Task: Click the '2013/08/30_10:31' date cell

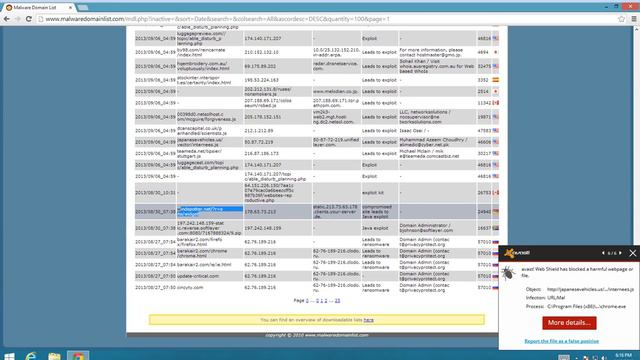Action: pos(155,193)
